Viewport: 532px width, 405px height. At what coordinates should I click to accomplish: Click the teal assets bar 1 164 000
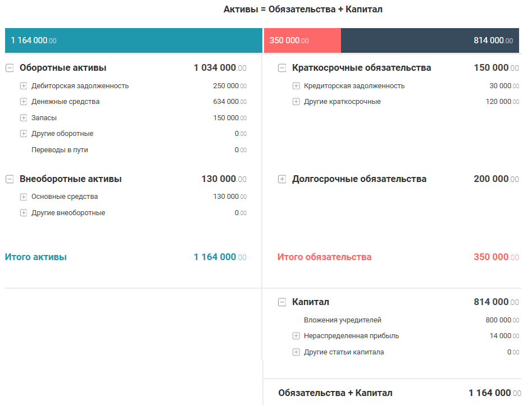click(134, 40)
